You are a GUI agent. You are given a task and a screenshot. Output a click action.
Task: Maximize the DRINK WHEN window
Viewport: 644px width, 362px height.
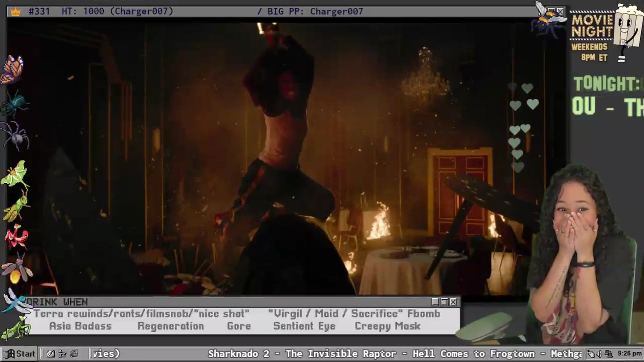coord(444,302)
